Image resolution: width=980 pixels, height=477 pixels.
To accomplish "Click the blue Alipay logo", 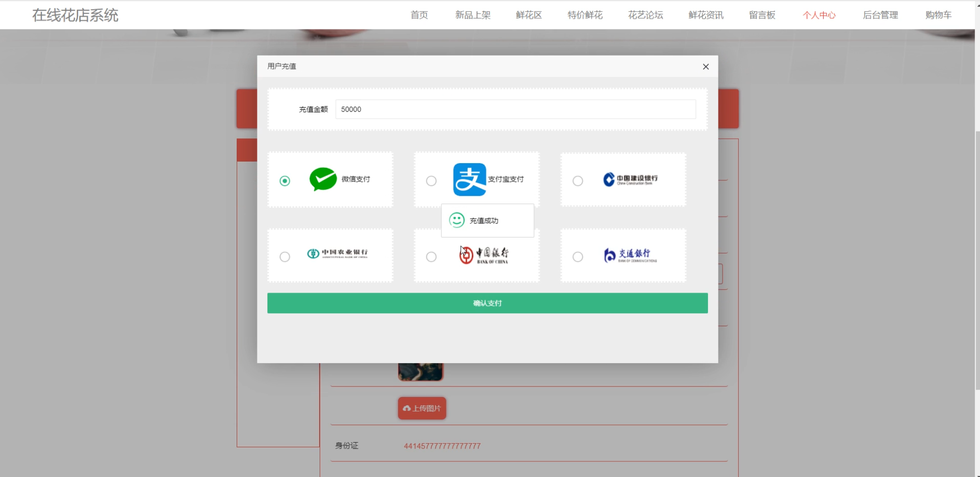I will 469,179.
